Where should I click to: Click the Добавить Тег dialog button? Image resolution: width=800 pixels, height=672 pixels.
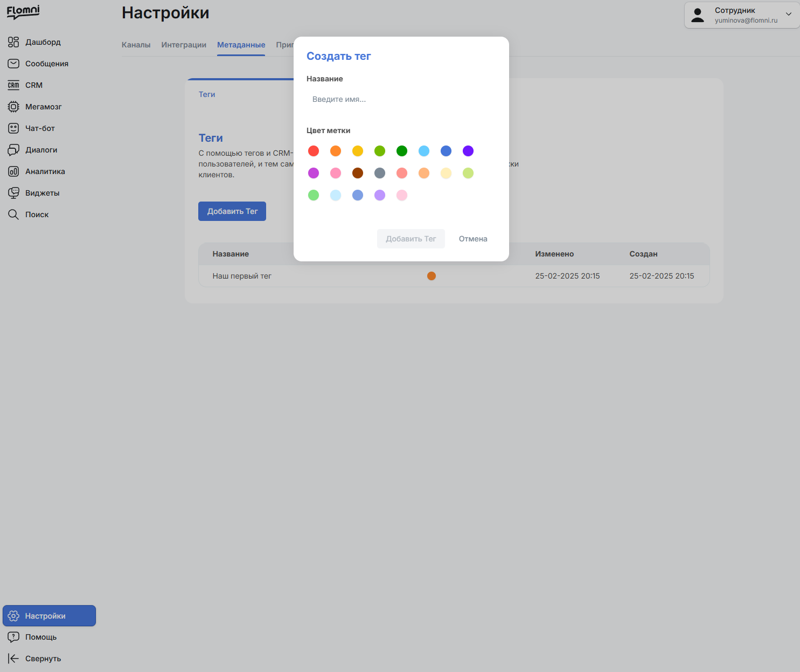(411, 239)
